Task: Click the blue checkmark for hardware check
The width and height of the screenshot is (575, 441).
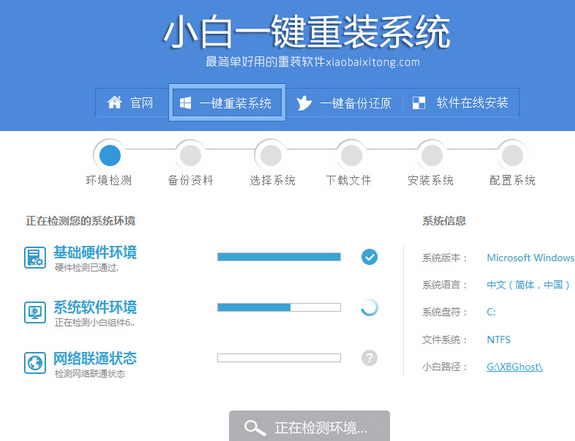Action: pos(369,257)
